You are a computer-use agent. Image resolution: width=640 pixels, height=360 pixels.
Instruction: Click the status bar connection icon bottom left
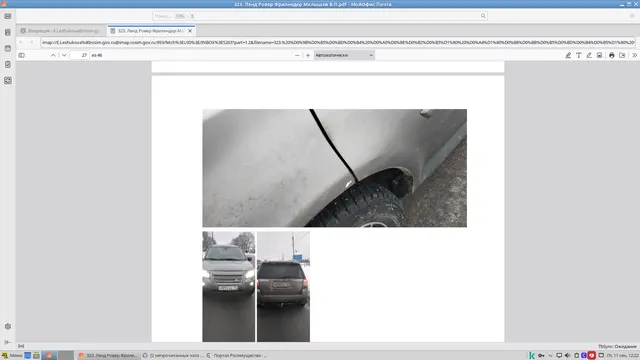coord(21,346)
